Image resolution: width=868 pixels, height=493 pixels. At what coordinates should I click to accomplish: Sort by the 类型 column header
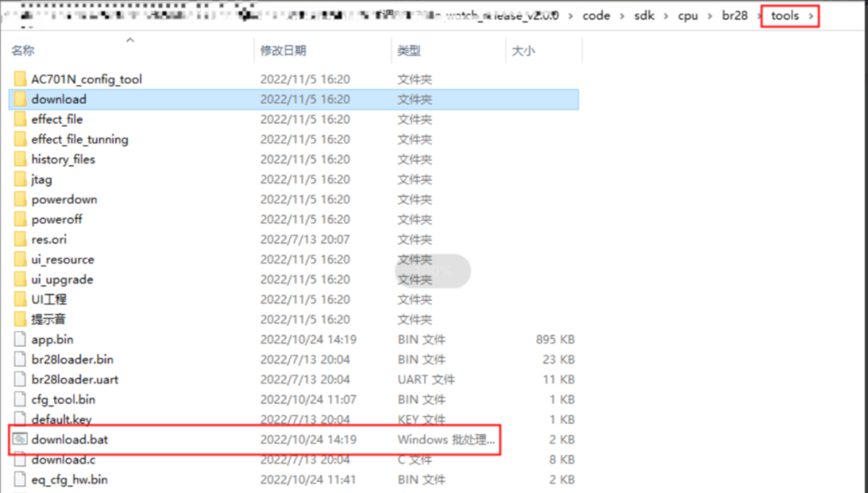pos(409,50)
